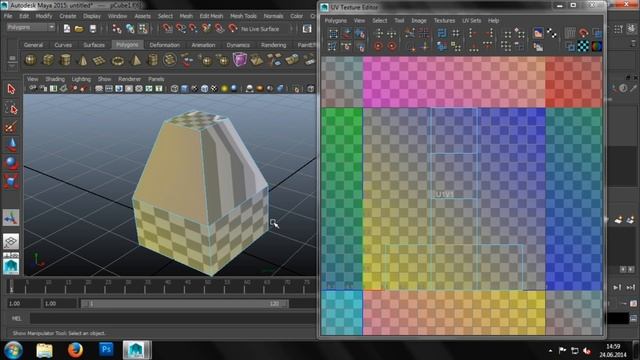This screenshot has width=640, height=360.
Task: Click the blue cone tool in toolbox
Action: pos(11,145)
